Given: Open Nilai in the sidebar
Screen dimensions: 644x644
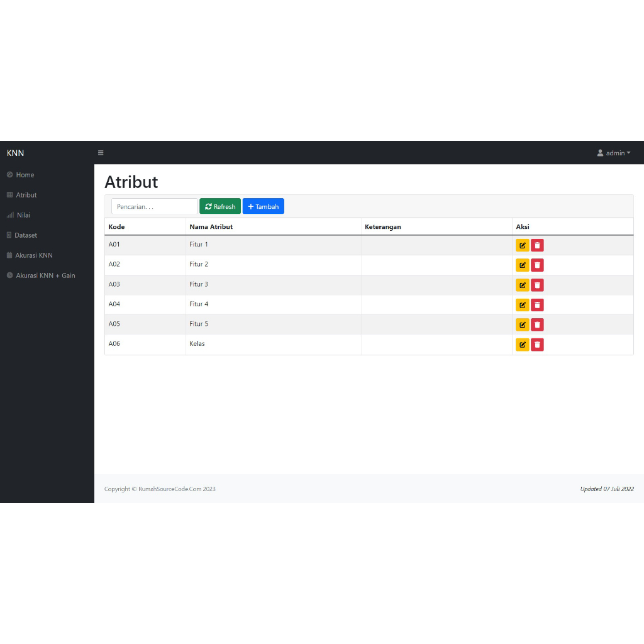Looking at the screenshot, I should tap(18, 215).
